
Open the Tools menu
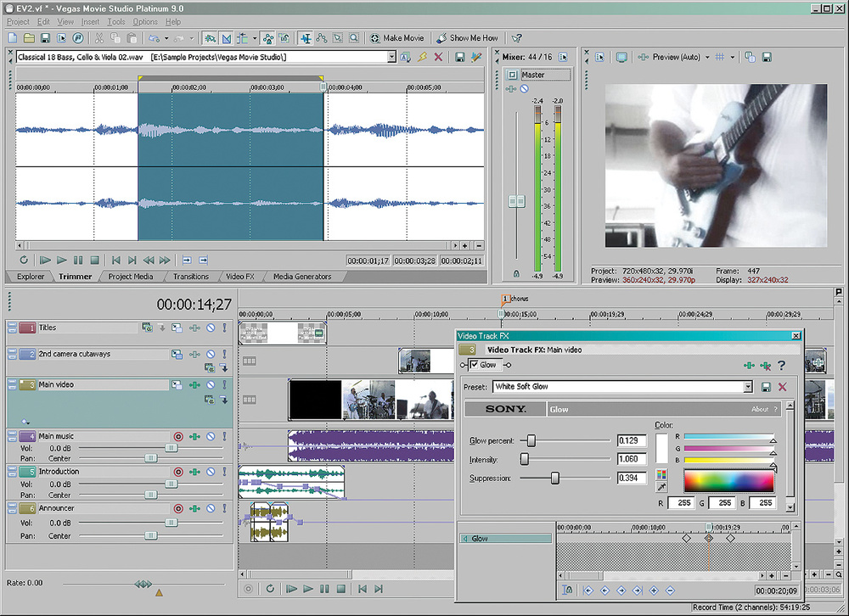pyautogui.click(x=116, y=21)
